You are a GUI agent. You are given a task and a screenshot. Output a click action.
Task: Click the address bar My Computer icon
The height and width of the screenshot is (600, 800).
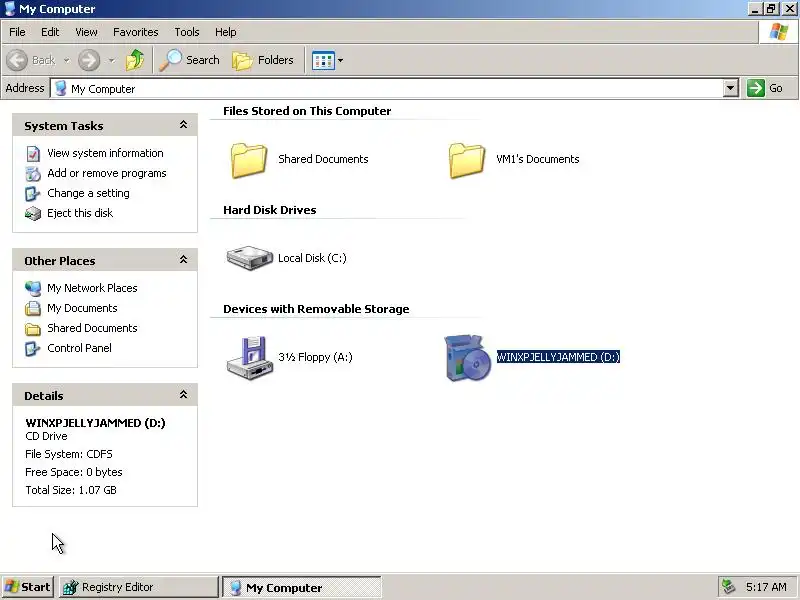tap(61, 88)
